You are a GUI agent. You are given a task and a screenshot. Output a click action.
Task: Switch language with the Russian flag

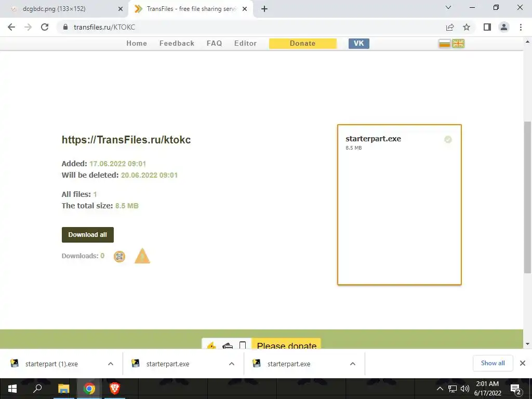(445, 44)
